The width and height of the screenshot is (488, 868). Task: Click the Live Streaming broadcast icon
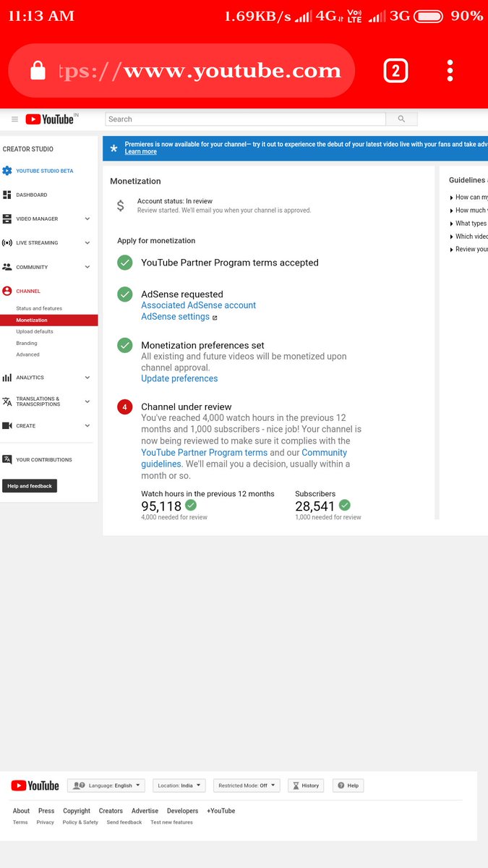tap(7, 243)
